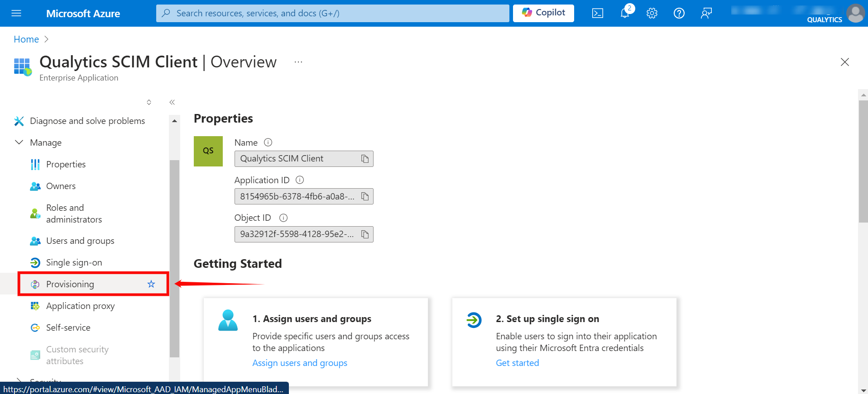This screenshot has width=868, height=394.
Task: Click the Name field with Qualytics SCIM Client
Action: [304, 159]
